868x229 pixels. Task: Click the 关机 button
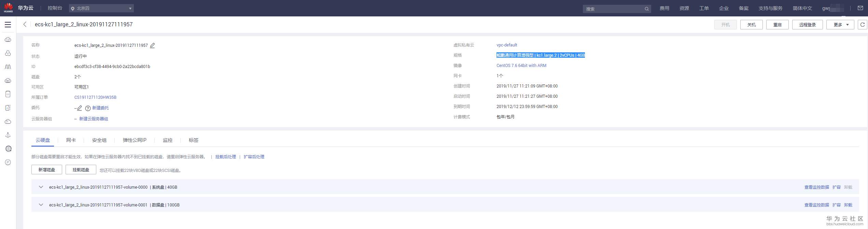click(752, 25)
